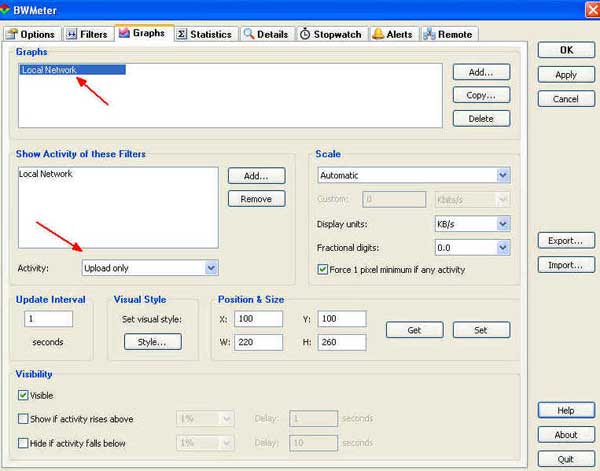Image resolution: width=600 pixels, height=471 pixels.
Task: Switch to the Options tab
Action: 32,34
